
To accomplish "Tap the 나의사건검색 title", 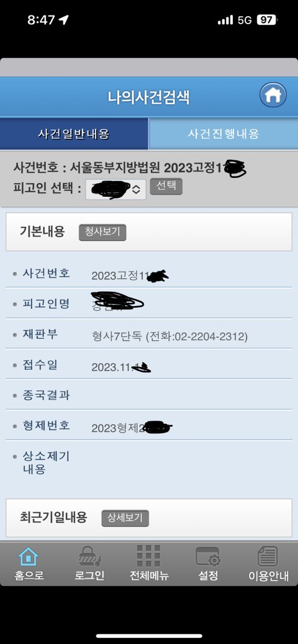I will (149, 97).
